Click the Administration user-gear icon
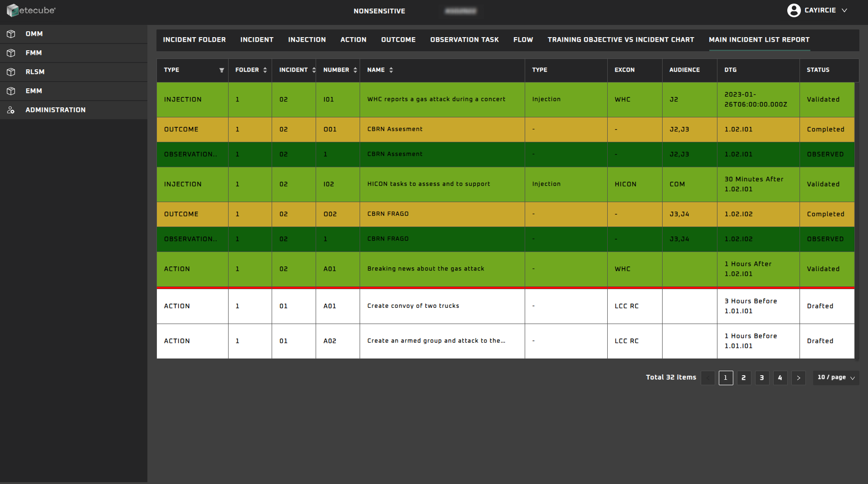Screen dimensions: 868x484 11,110
